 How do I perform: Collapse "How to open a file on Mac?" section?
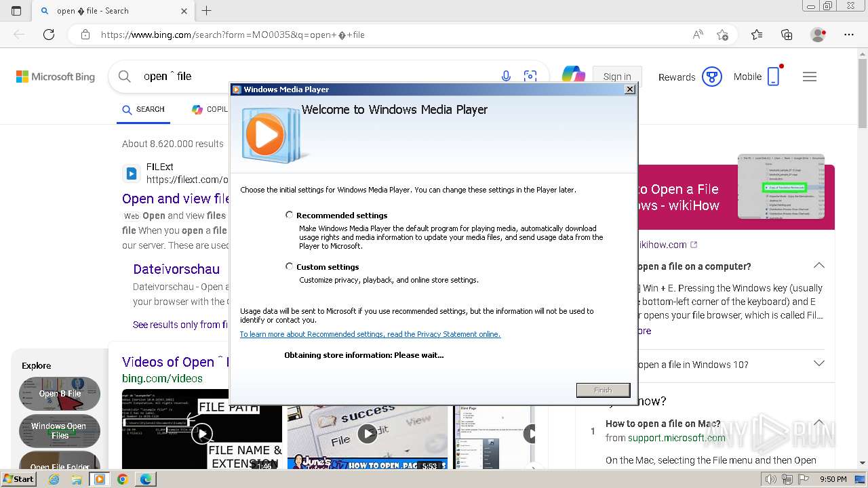click(x=819, y=424)
